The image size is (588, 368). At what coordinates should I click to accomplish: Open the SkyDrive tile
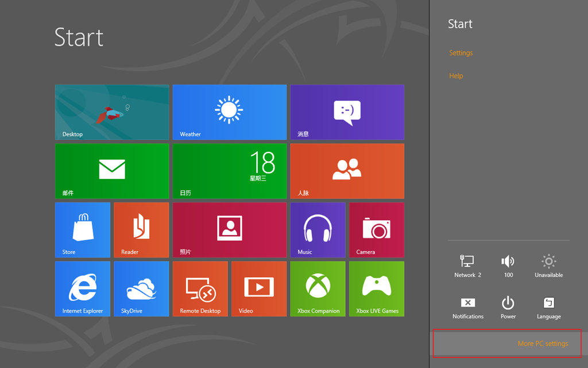coord(141,289)
